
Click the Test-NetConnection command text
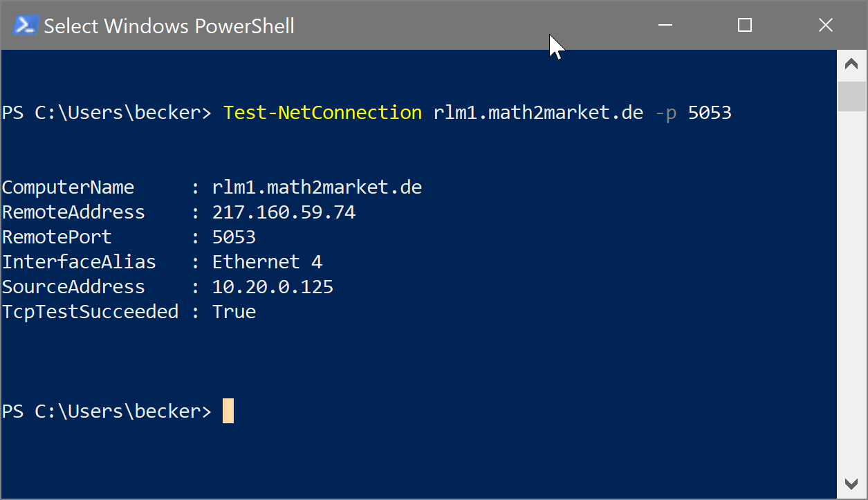pyautogui.click(x=322, y=112)
